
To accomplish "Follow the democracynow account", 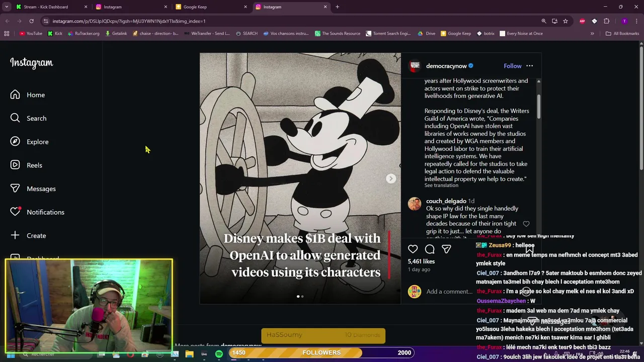I will tap(512, 66).
